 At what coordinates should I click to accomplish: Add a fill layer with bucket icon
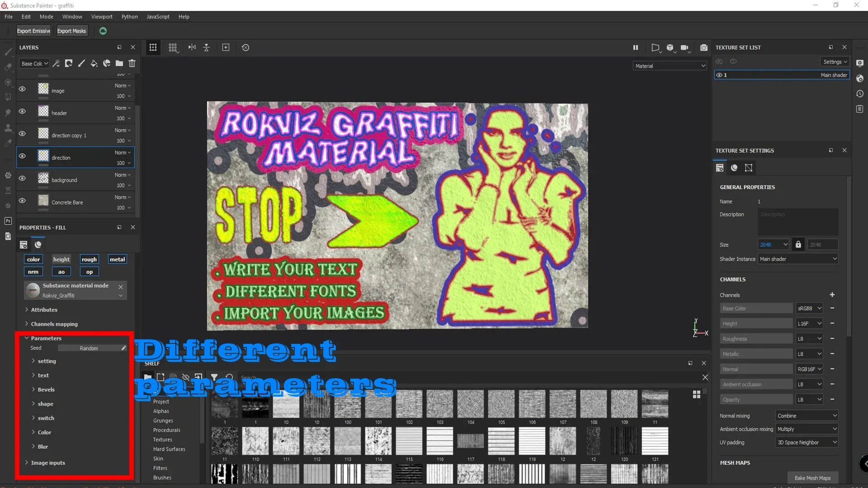tap(94, 63)
